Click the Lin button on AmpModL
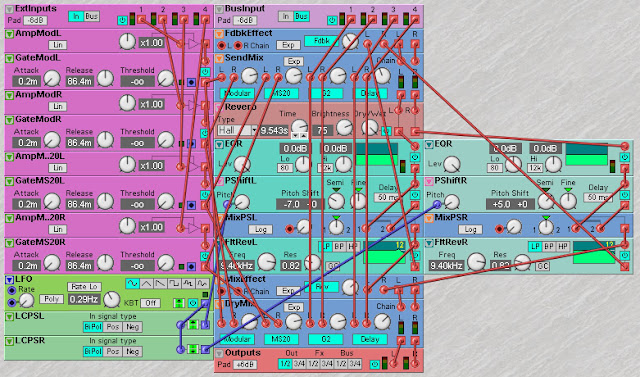 (58, 45)
